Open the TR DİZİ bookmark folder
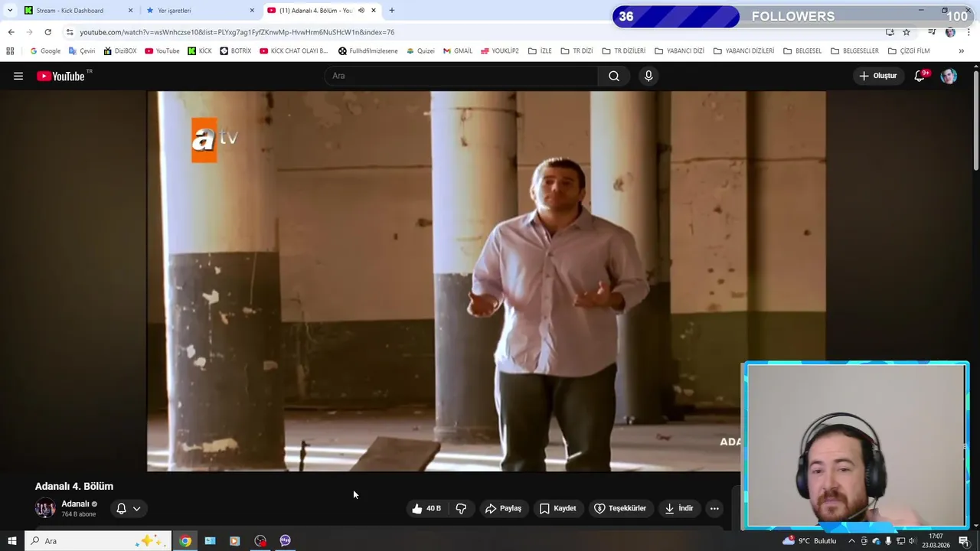Image resolution: width=980 pixels, height=551 pixels. coord(577,51)
